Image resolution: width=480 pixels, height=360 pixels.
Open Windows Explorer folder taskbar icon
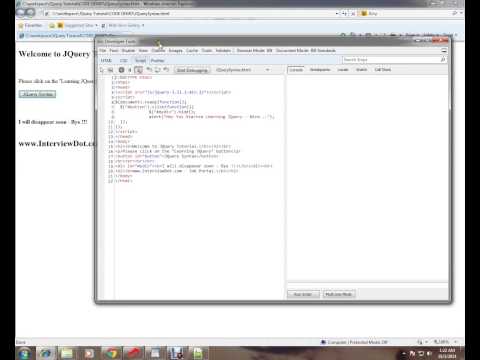tap(67, 353)
